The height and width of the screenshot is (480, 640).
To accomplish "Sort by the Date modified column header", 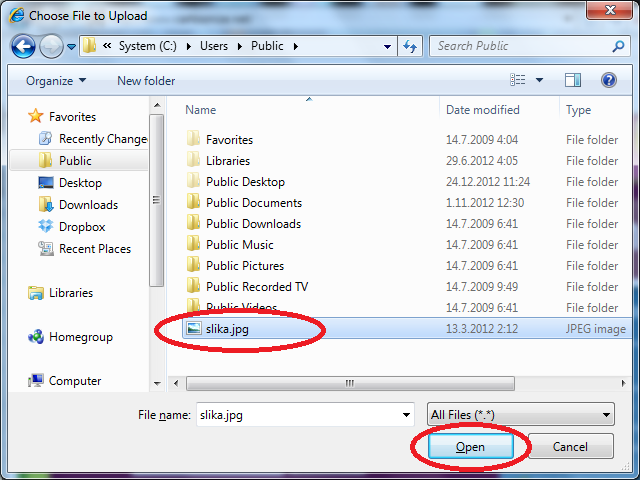I will coord(483,110).
